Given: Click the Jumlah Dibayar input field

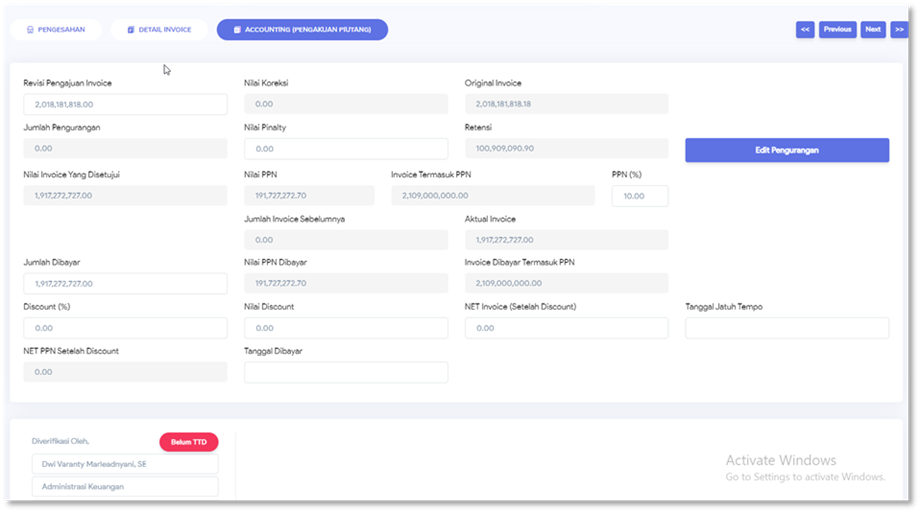Looking at the screenshot, I should (125, 284).
